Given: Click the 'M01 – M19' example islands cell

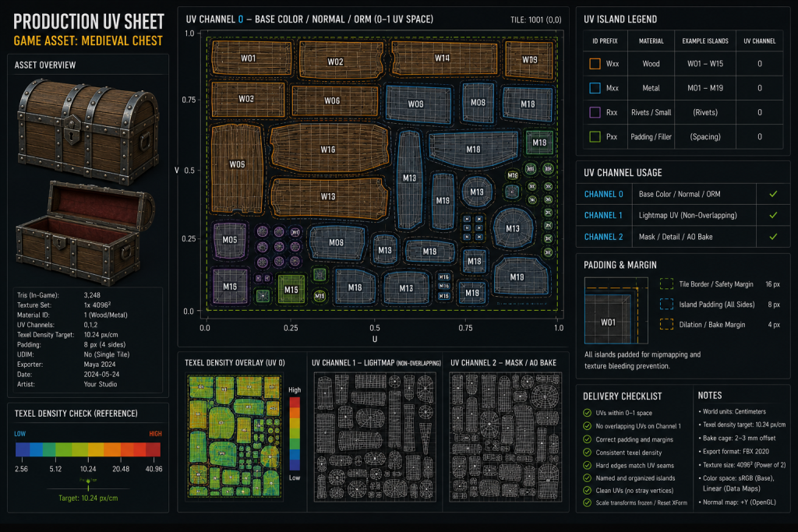Looking at the screenshot, I should coord(704,88).
